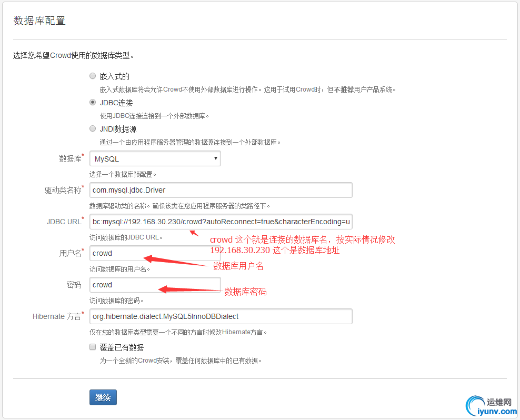Open the 数据库 MySQL dropdown
This screenshot has height=420, width=520.
(155, 158)
